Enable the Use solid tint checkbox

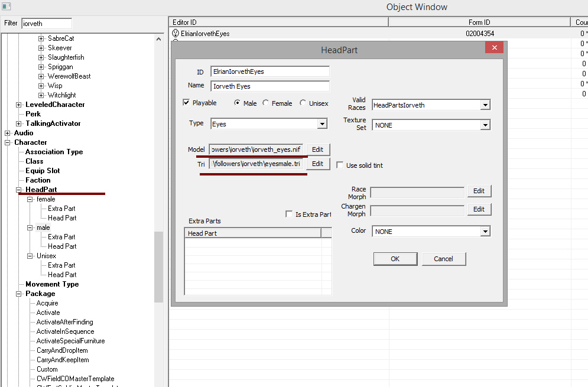click(340, 165)
